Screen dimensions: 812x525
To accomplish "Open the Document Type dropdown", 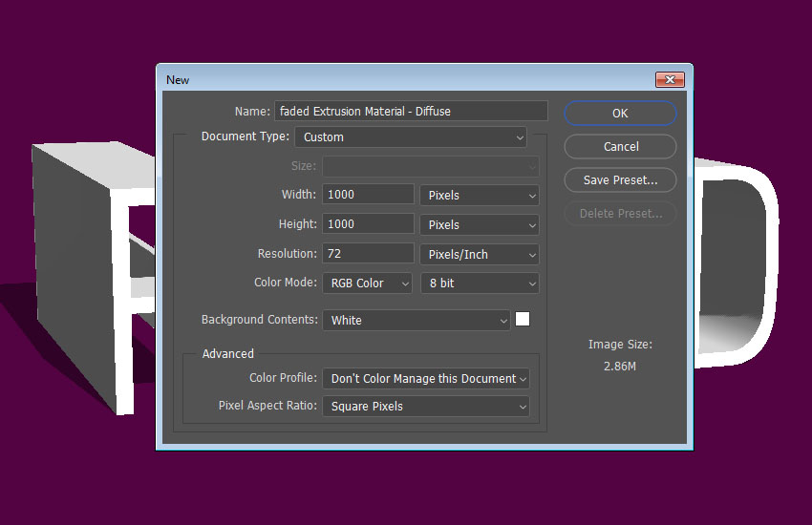I will (411, 137).
